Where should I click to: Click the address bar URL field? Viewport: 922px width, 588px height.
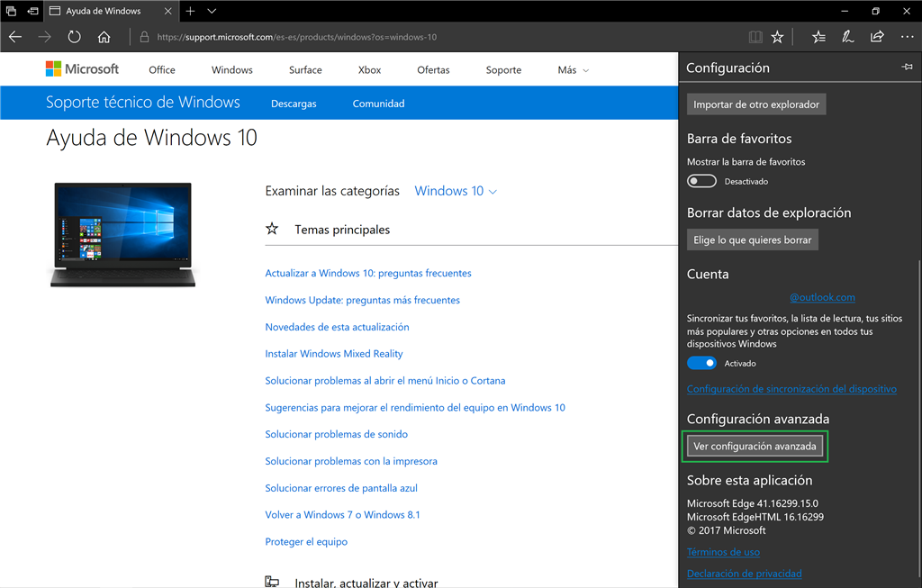coord(297,37)
